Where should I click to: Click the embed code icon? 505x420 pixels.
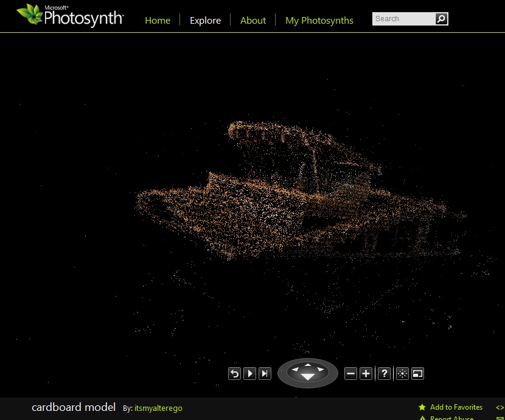point(500,407)
